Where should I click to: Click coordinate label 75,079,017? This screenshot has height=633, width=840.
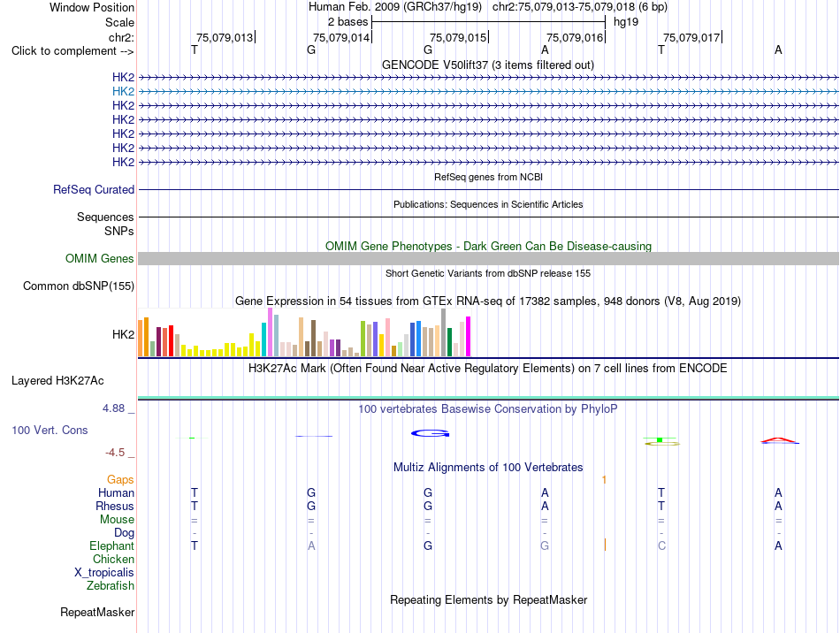tap(691, 37)
